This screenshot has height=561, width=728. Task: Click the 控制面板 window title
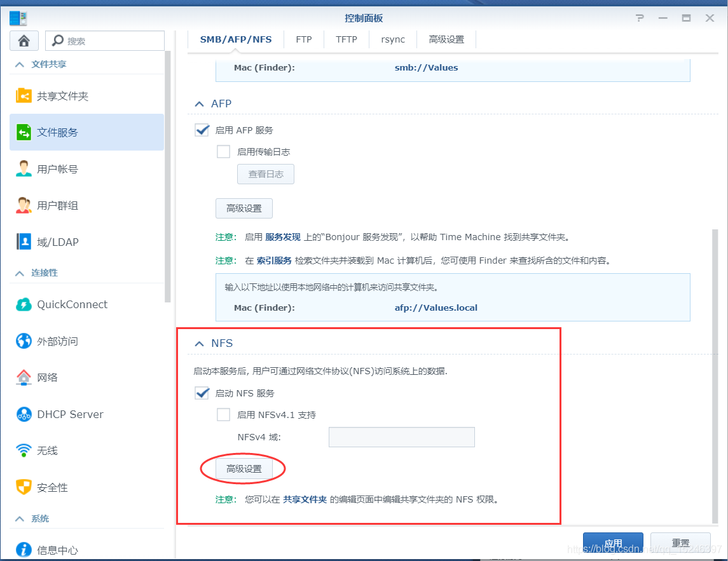(364, 18)
